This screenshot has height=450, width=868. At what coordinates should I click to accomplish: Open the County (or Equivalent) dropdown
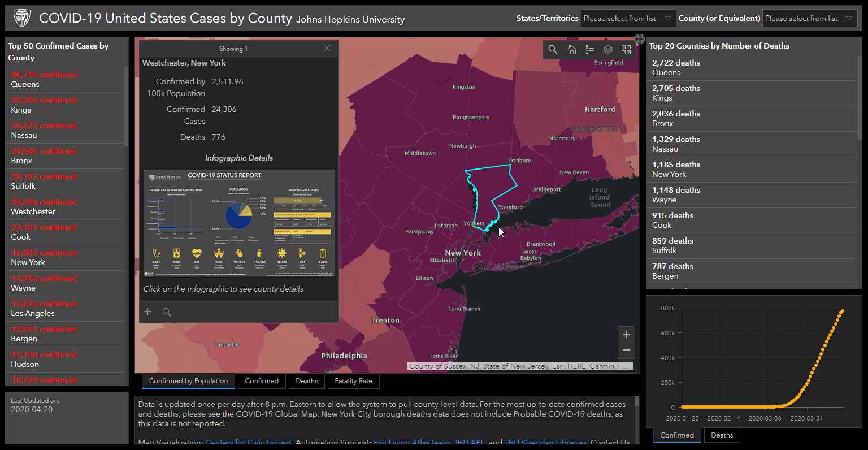tap(810, 19)
